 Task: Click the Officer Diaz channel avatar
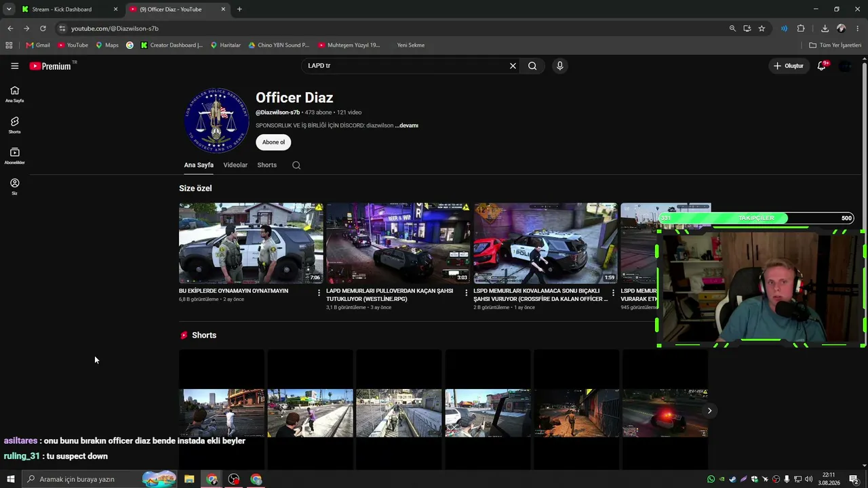tap(216, 120)
